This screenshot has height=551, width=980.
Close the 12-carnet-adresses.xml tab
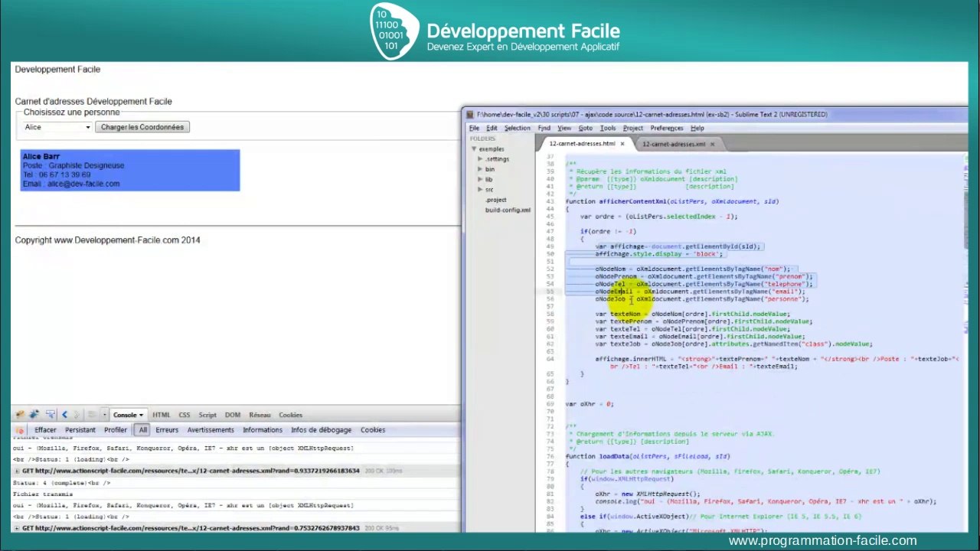(x=712, y=144)
